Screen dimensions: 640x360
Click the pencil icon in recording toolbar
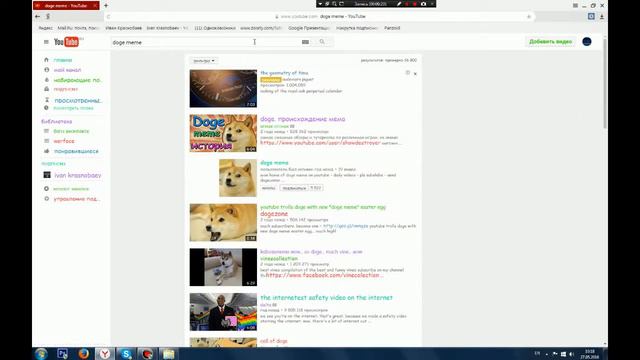[x=399, y=4]
